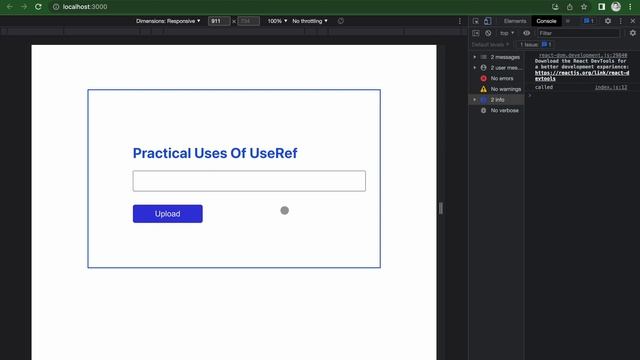Click the browser back arrow
640x360 pixels.
pos(9,7)
